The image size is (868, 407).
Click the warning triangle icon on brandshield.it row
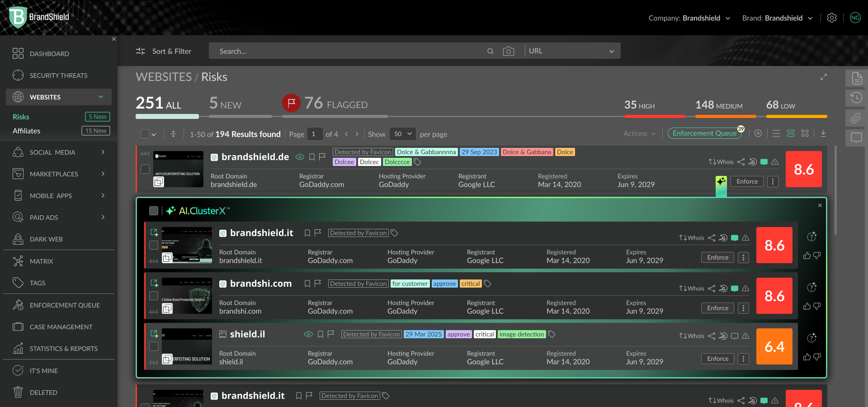click(x=746, y=238)
